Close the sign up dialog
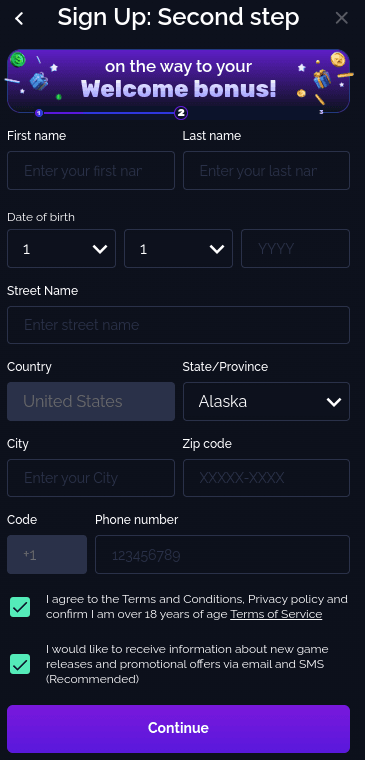The image size is (365, 760). 342,18
